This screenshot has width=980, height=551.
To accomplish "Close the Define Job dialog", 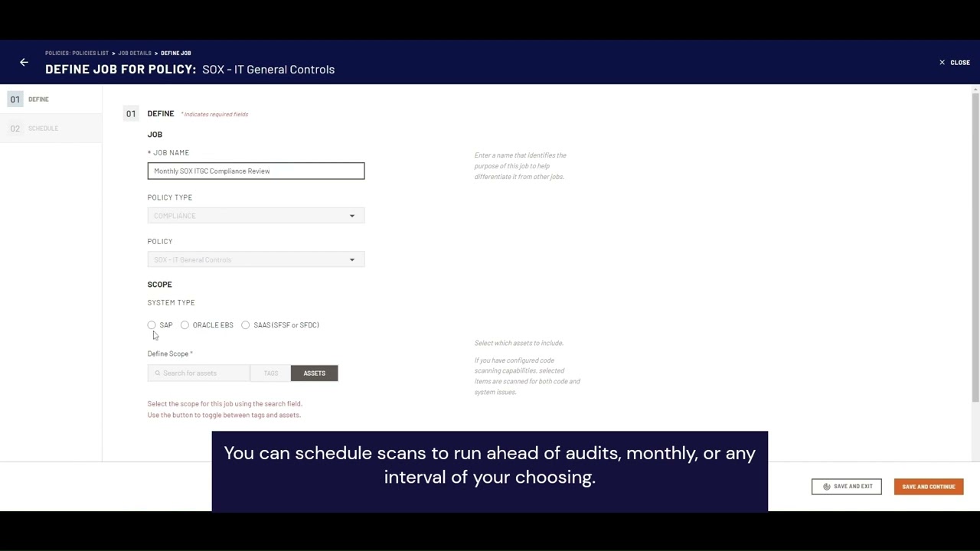I will coord(955,63).
